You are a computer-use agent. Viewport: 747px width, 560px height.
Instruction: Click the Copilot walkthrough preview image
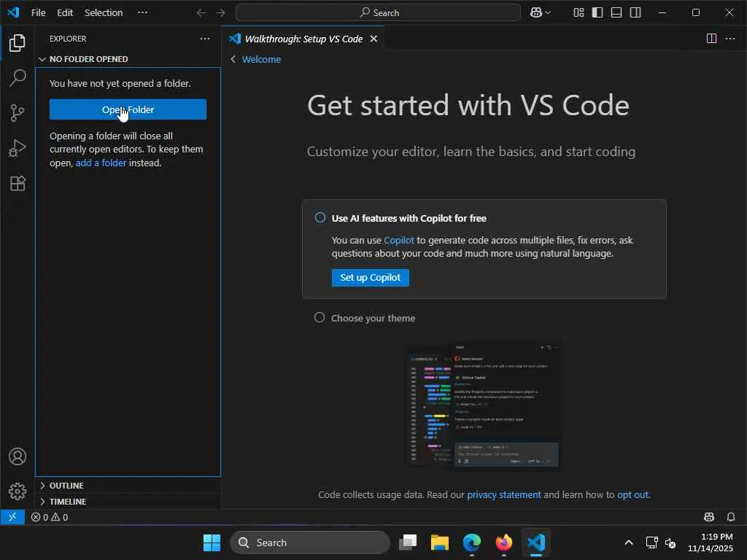click(483, 406)
